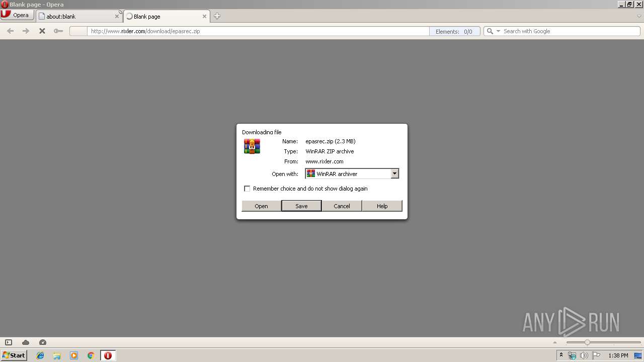The image size is (644, 362).
Task: Click the Save button in download dialog
Action: pyautogui.click(x=301, y=206)
